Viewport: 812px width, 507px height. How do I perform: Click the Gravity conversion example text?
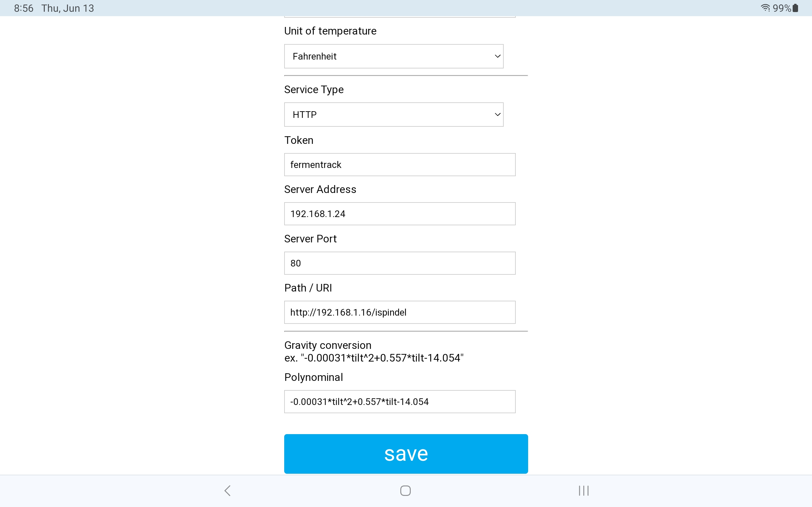tap(374, 358)
